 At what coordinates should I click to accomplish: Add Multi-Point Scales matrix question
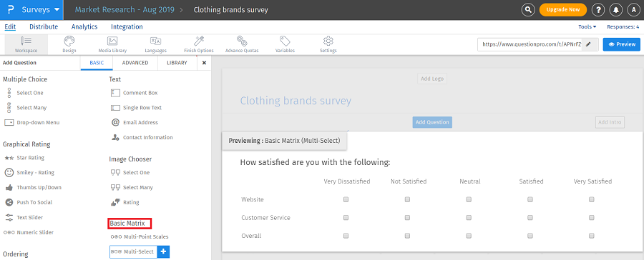[x=140, y=236]
